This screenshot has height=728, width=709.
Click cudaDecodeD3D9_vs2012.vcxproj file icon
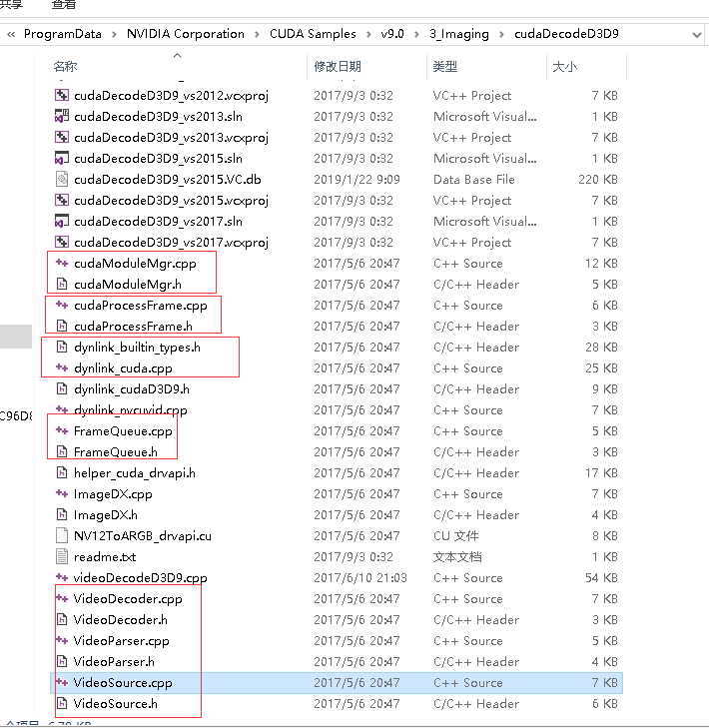62,95
